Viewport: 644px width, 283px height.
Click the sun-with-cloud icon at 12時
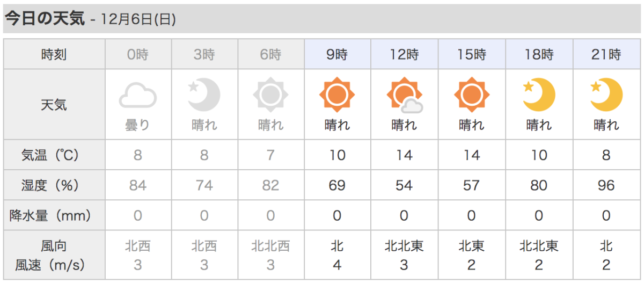click(404, 95)
